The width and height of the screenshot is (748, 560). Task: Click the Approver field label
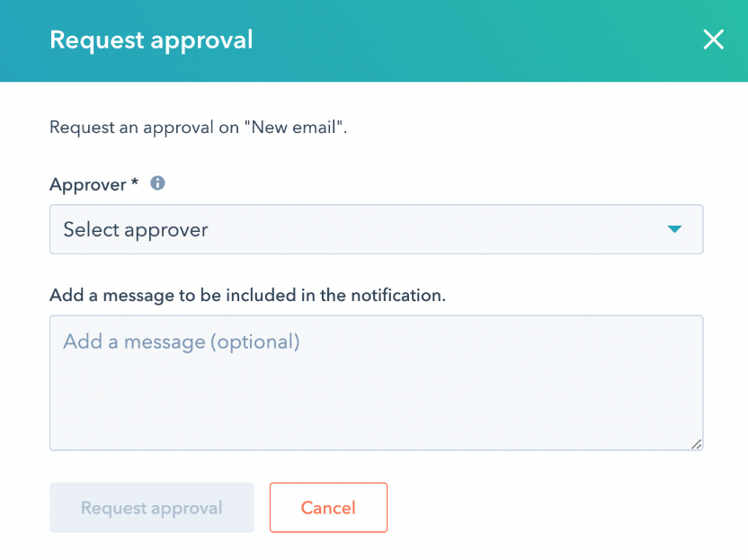(x=88, y=184)
